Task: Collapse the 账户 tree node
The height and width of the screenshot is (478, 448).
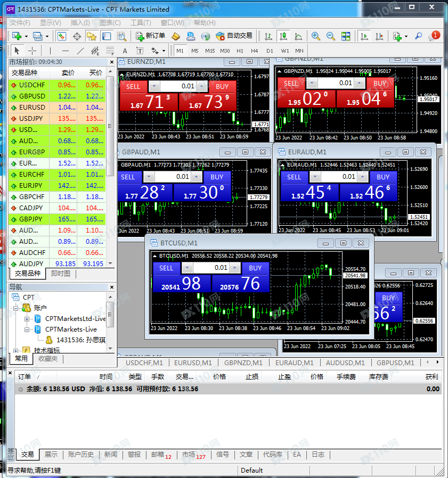Action: tap(15, 308)
